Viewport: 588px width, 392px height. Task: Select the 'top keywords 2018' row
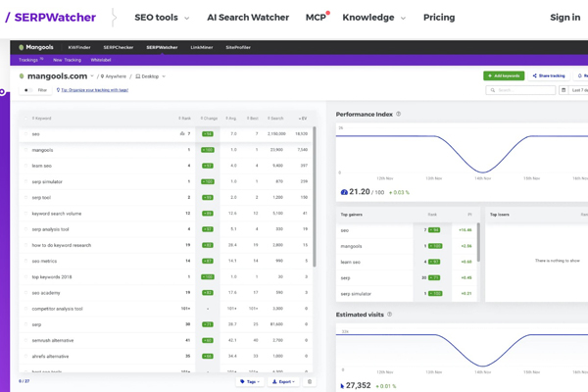point(166,276)
